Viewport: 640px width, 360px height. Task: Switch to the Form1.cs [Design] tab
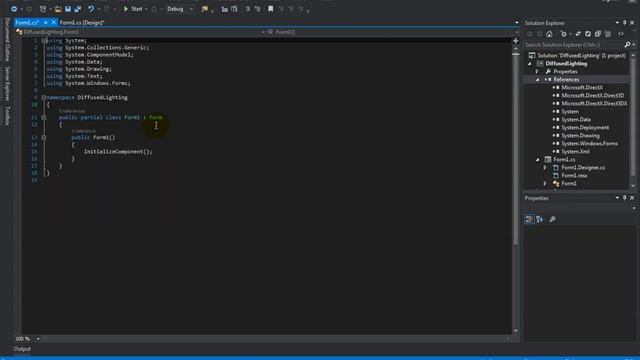coord(82,22)
